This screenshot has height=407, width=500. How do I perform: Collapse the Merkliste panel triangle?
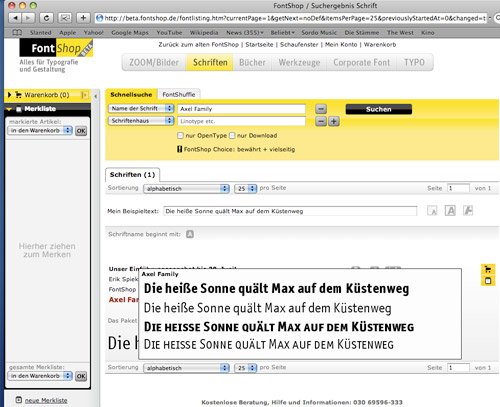pyautogui.click(x=9, y=109)
